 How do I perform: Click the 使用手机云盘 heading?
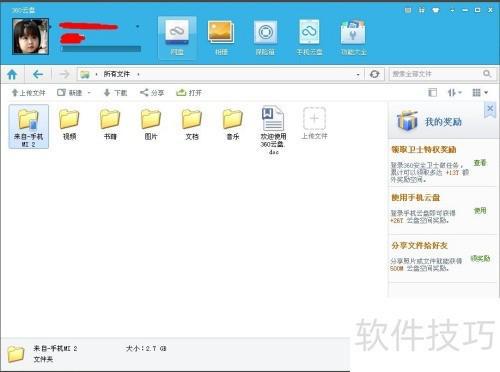pyautogui.click(x=416, y=197)
